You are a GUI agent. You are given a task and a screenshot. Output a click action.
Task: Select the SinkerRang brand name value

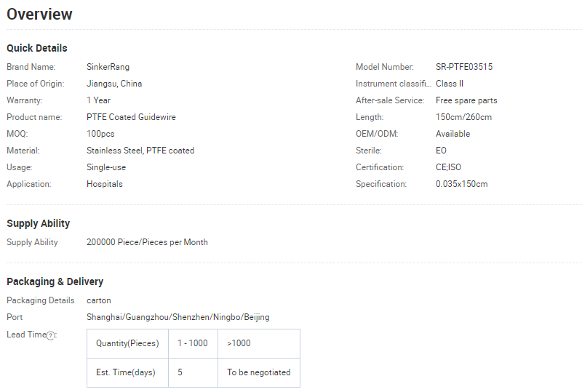tap(108, 67)
